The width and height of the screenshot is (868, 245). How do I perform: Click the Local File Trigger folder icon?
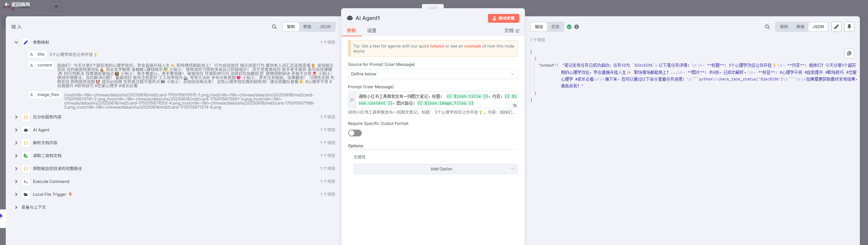click(x=26, y=194)
